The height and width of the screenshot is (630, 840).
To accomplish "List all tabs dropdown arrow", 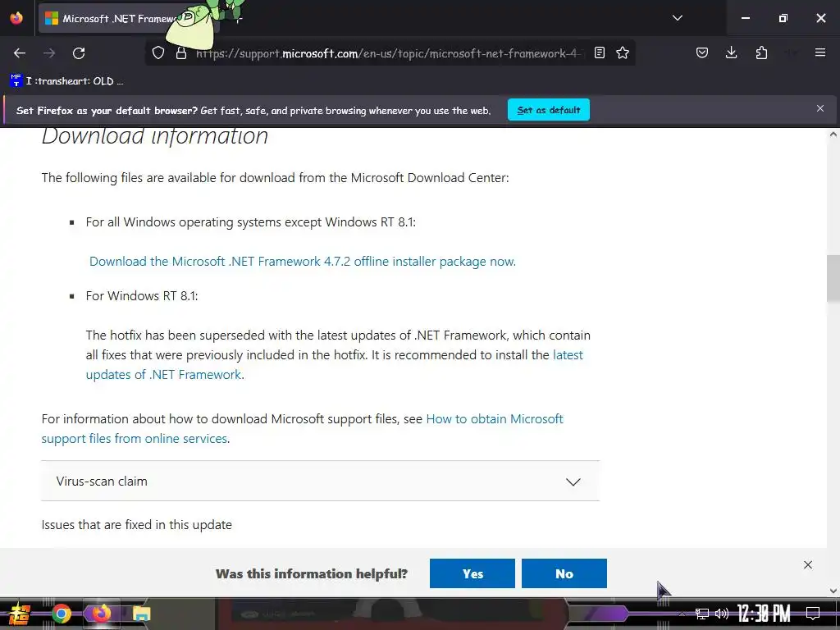I will click(677, 18).
